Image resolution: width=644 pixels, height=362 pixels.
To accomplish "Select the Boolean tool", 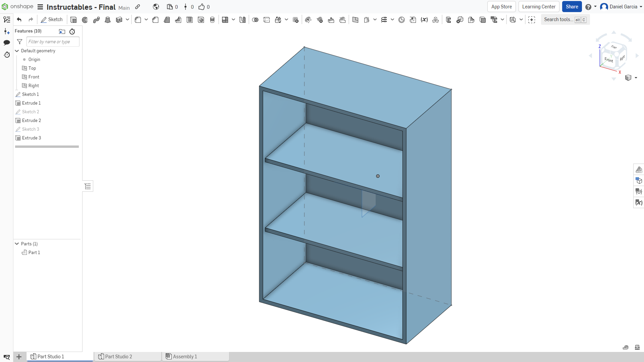I will 255,19.
